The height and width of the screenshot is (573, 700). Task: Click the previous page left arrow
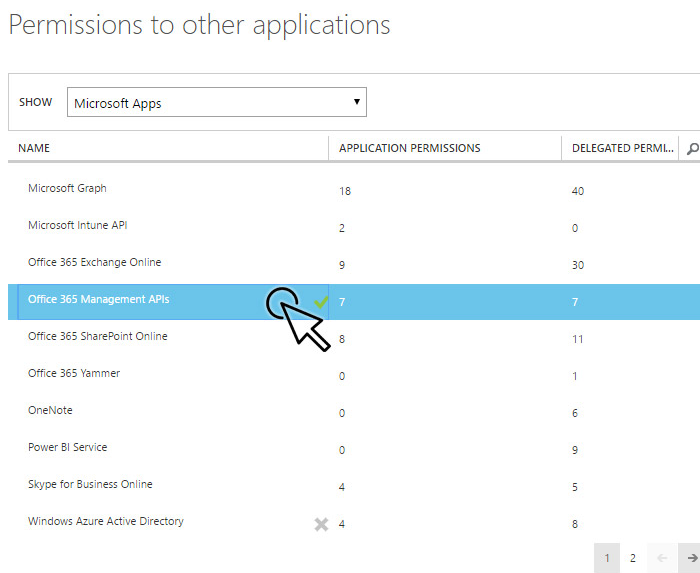pos(662,558)
